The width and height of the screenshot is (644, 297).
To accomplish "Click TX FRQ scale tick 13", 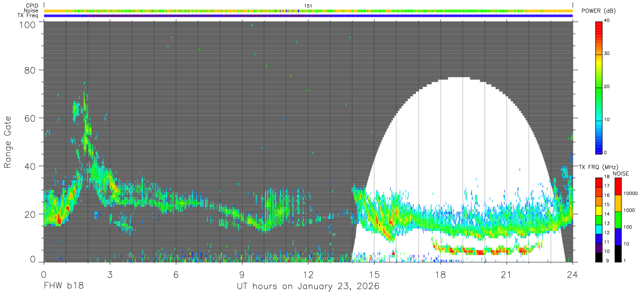I will click(607, 223).
